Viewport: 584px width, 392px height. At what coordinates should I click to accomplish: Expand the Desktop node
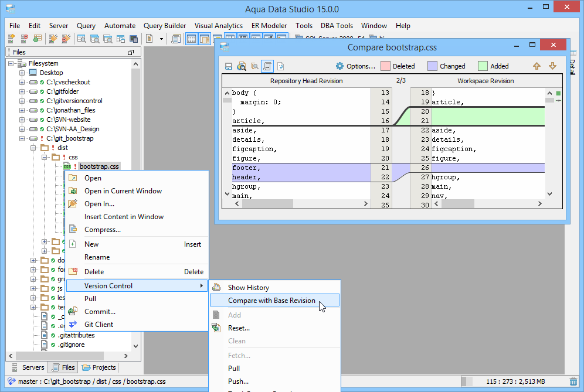click(x=22, y=73)
